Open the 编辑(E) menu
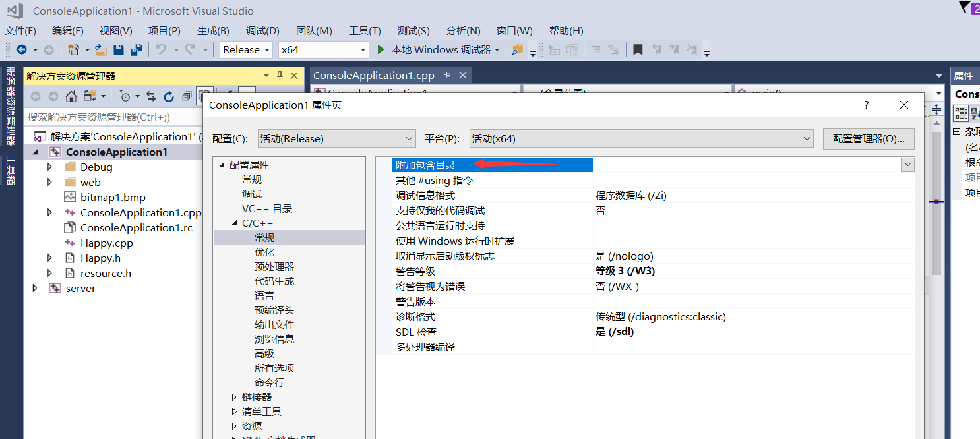This screenshot has height=439, width=980. coord(68,31)
